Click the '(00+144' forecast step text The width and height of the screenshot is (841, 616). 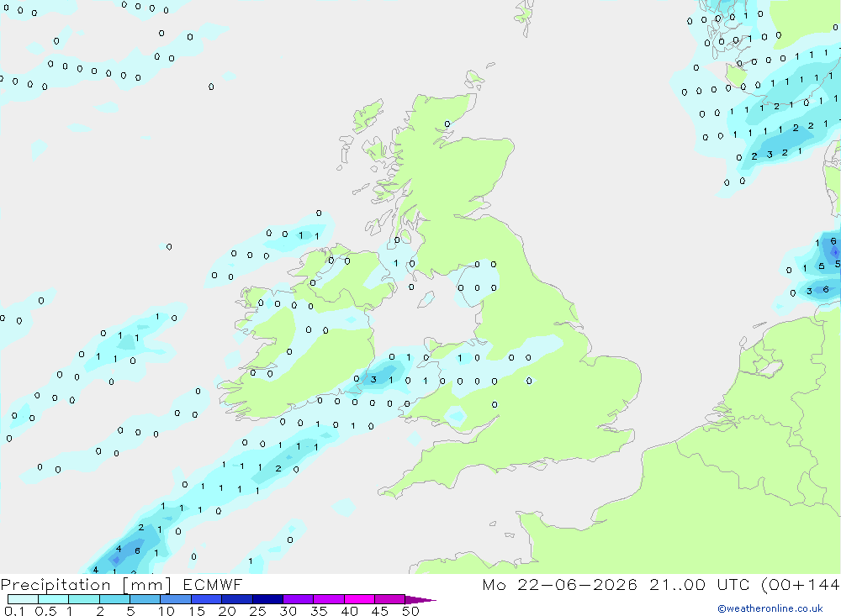click(801, 585)
